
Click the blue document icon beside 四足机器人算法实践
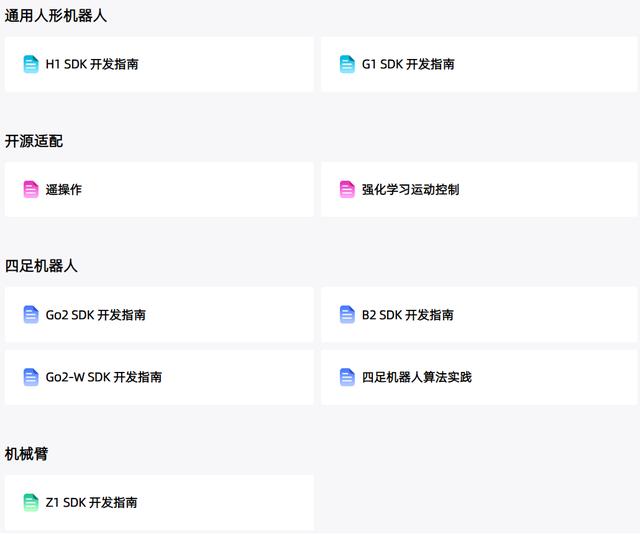click(x=347, y=377)
